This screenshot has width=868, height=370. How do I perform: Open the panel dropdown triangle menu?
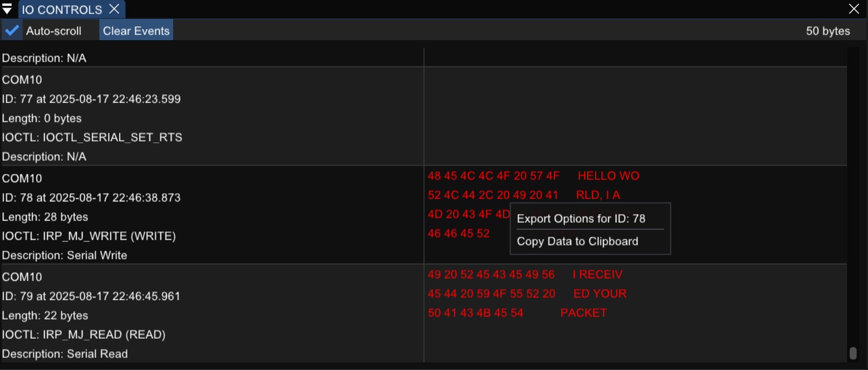7,9
